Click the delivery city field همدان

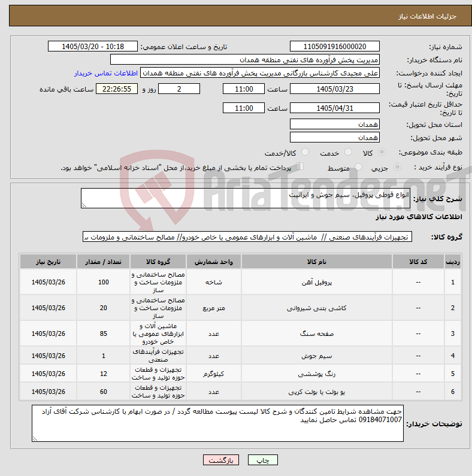tap(335, 137)
